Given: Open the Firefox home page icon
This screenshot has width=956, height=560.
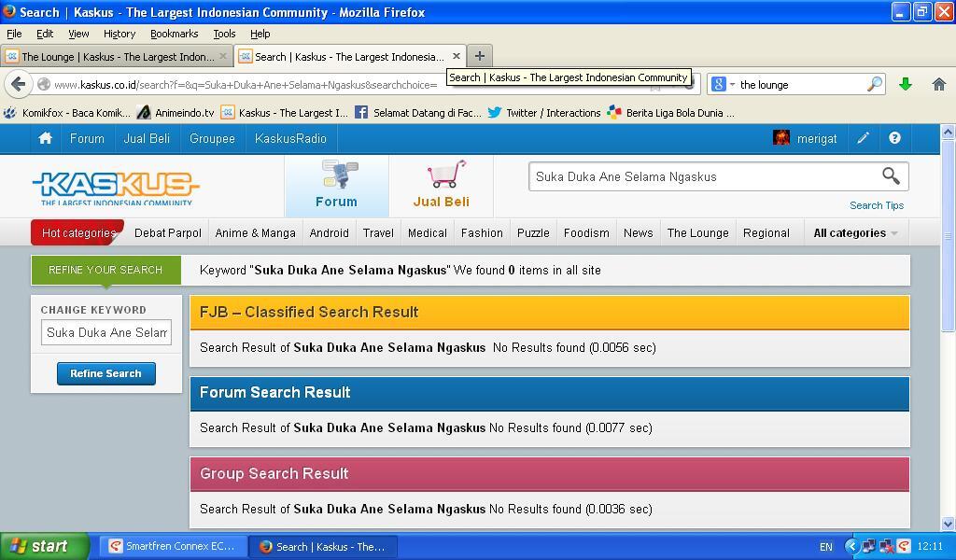Looking at the screenshot, I should pyautogui.click(x=939, y=84).
